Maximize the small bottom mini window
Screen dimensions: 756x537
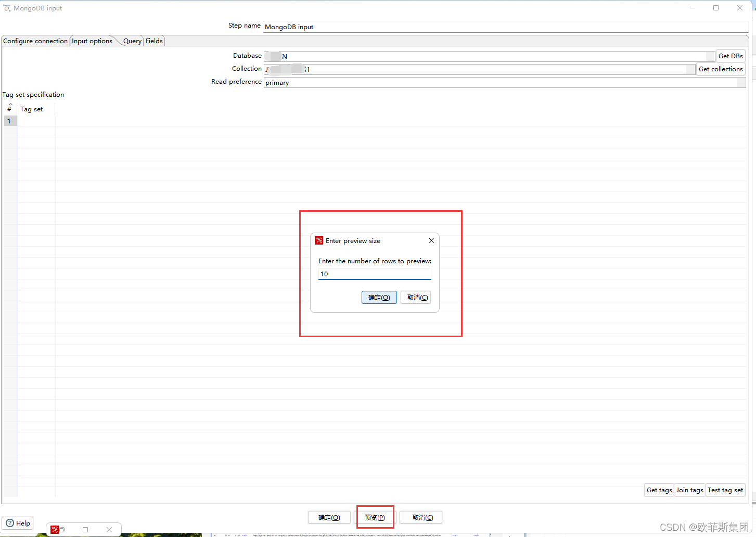(85, 530)
